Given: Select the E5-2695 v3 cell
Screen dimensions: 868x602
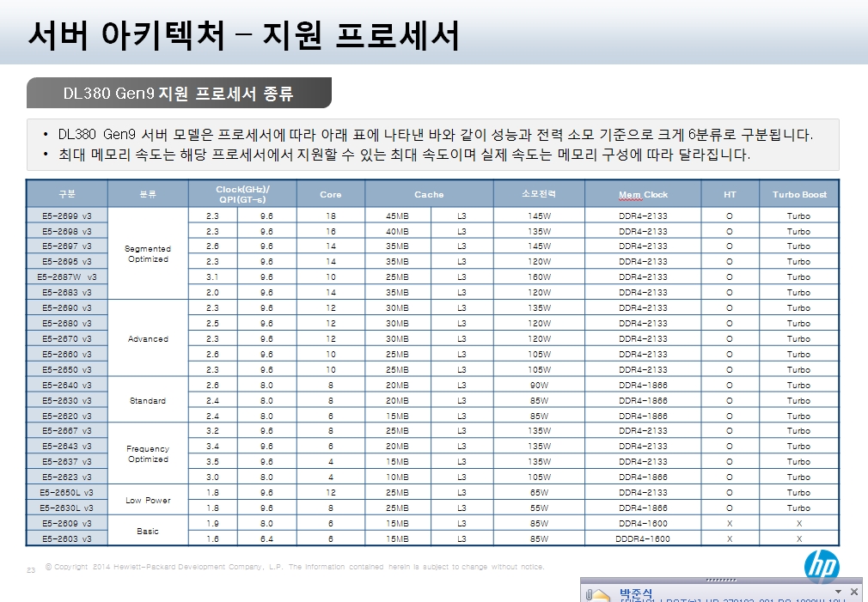Looking at the screenshot, I should tap(67, 262).
